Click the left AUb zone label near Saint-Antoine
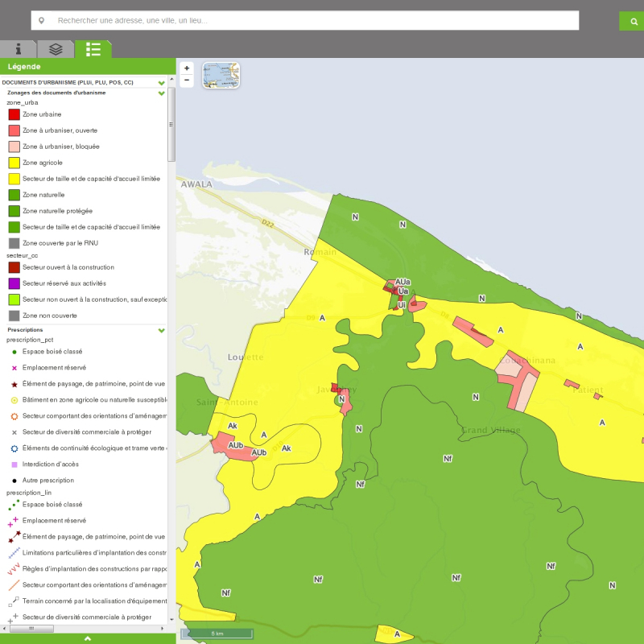Image resolution: width=644 pixels, height=644 pixels. (x=236, y=445)
